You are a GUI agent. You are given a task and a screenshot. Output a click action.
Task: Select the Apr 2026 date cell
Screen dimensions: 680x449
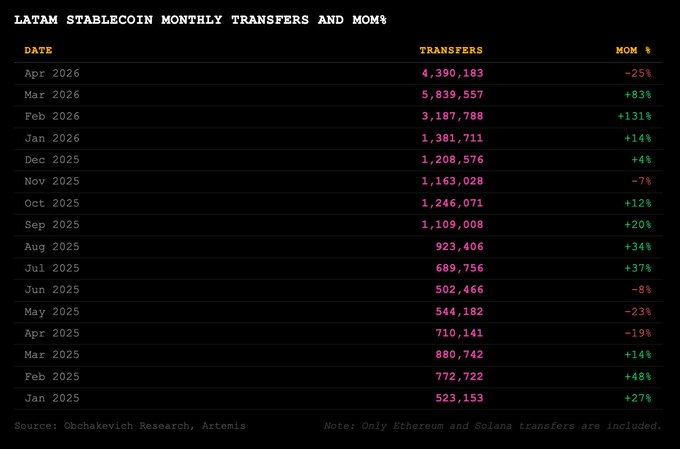(52, 73)
